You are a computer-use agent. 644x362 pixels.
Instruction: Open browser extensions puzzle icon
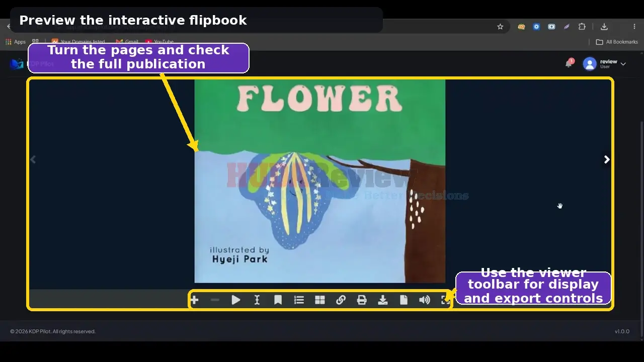[582, 27]
